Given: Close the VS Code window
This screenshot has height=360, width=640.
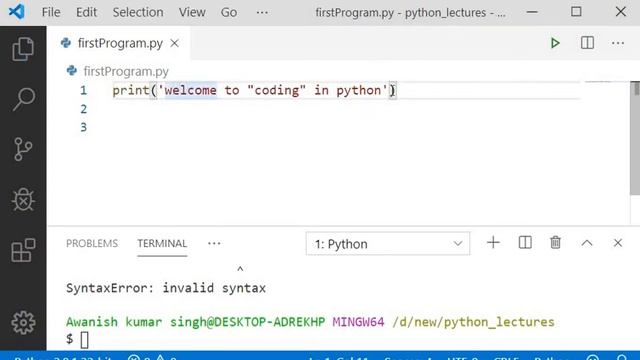Looking at the screenshot, I should click(x=620, y=12).
